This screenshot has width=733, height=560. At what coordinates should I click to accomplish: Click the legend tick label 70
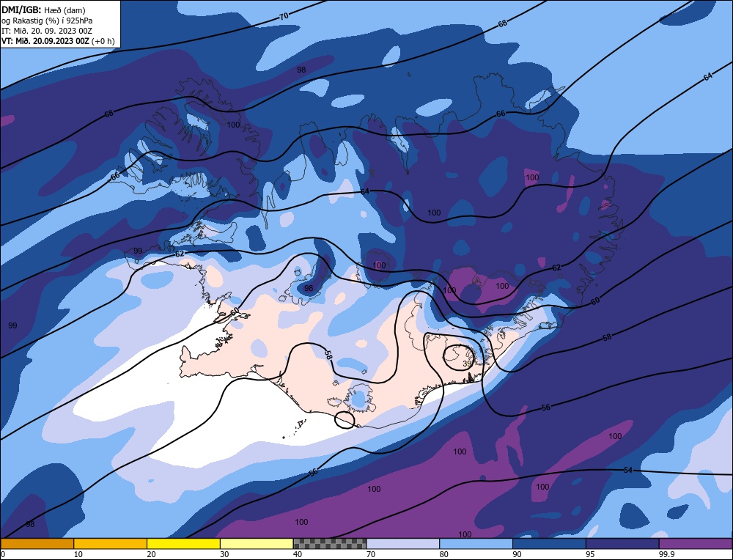tap(371, 554)
